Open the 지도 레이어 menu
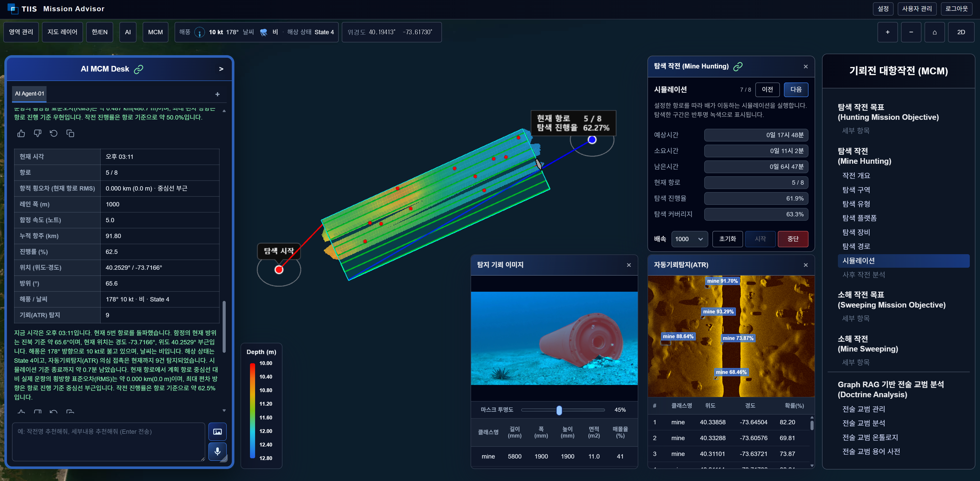 click(62, 32)
